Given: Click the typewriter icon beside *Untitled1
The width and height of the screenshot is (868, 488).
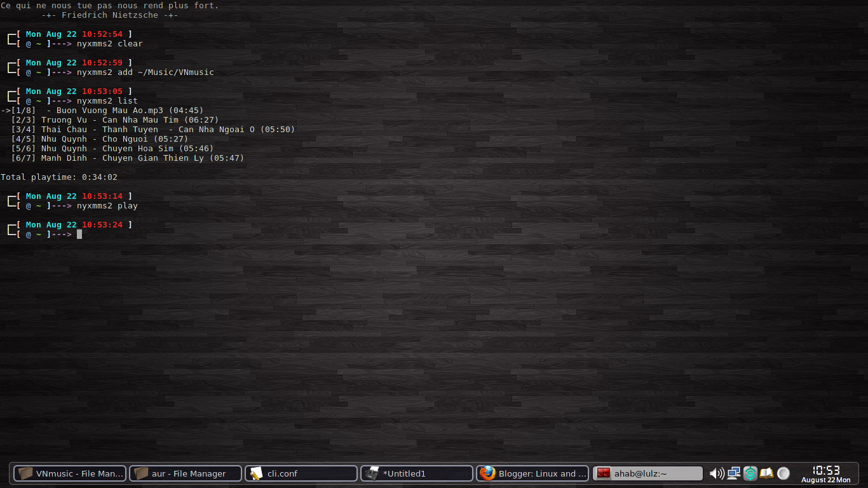Looking at the screenshot, I should coord(372,473).
